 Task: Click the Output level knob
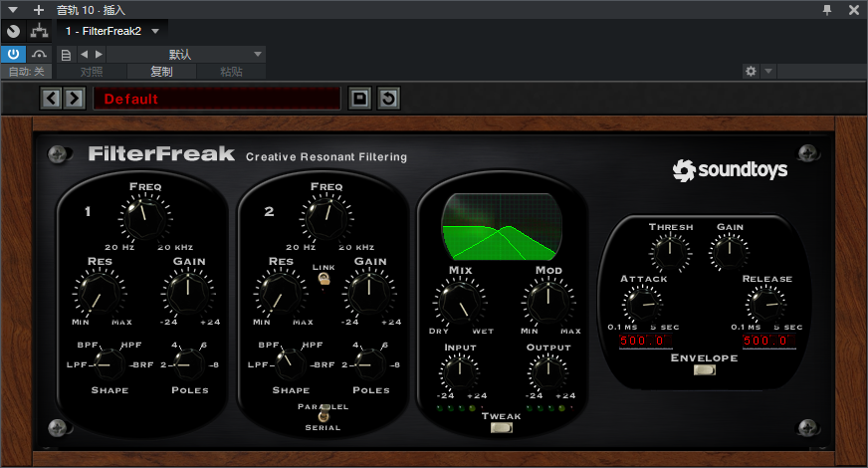point(548,371)
